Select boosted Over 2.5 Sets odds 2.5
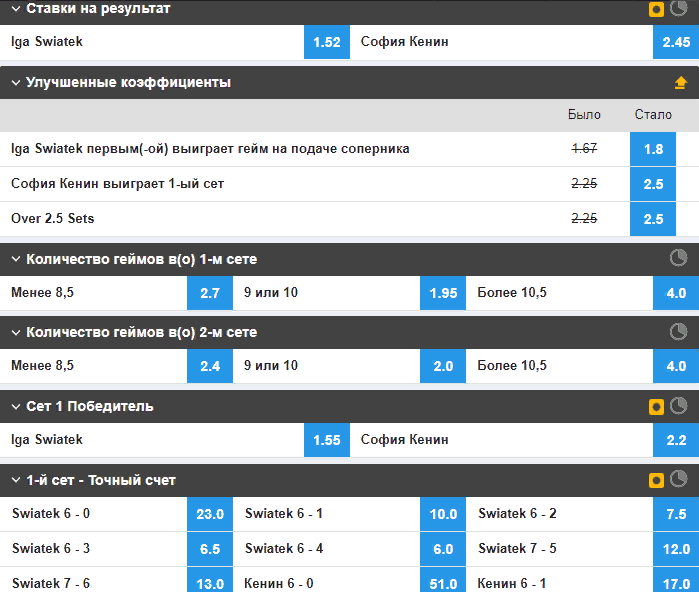This screenshot has width=699, height=592. (x=653, y=219)
